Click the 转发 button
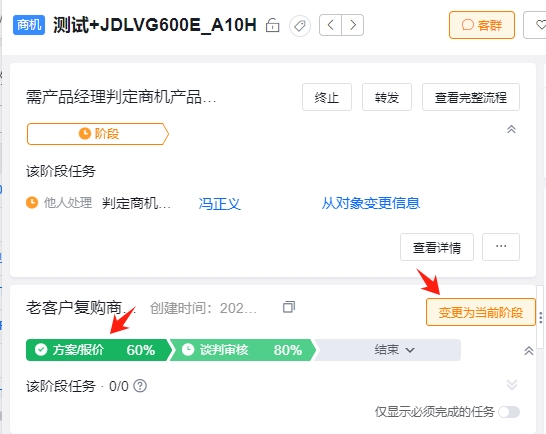Image resolution: width=546 pixels, height=434 pixels. coord(387,97)
